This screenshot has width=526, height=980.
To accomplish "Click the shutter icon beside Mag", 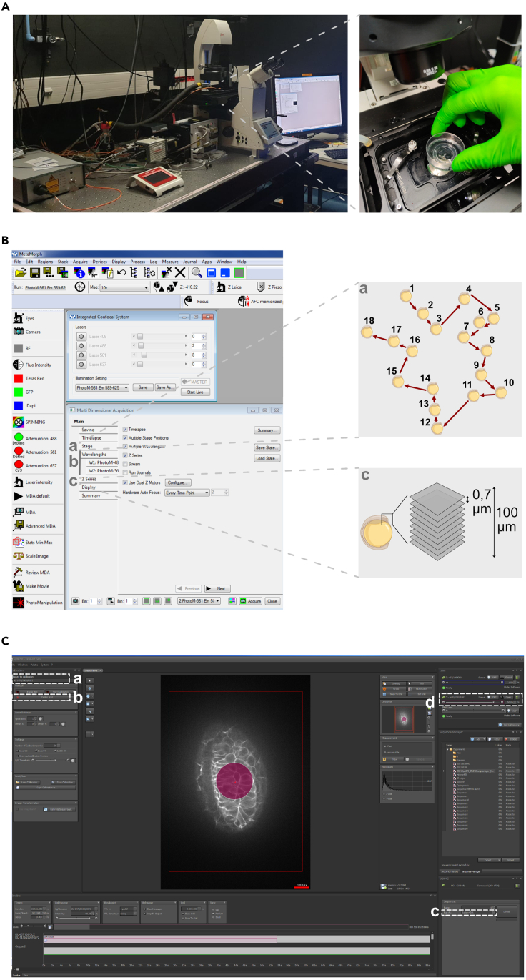I will coord(81,287).
